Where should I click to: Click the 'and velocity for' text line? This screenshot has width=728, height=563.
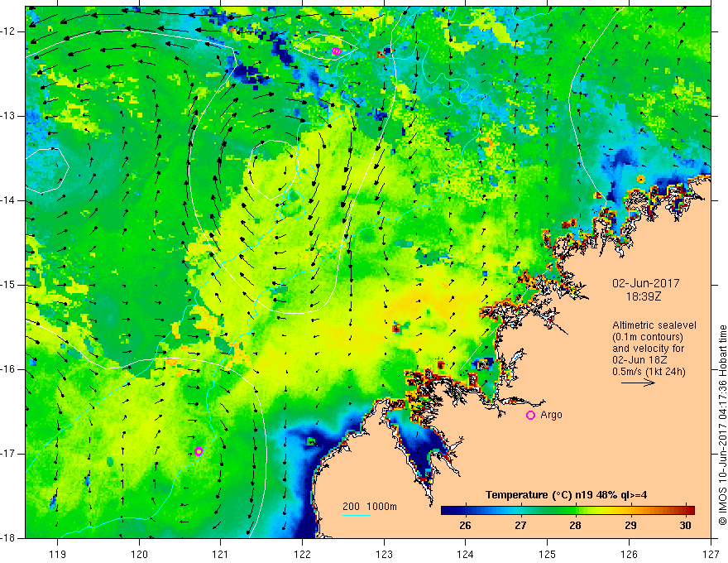[x=648, y=349]
